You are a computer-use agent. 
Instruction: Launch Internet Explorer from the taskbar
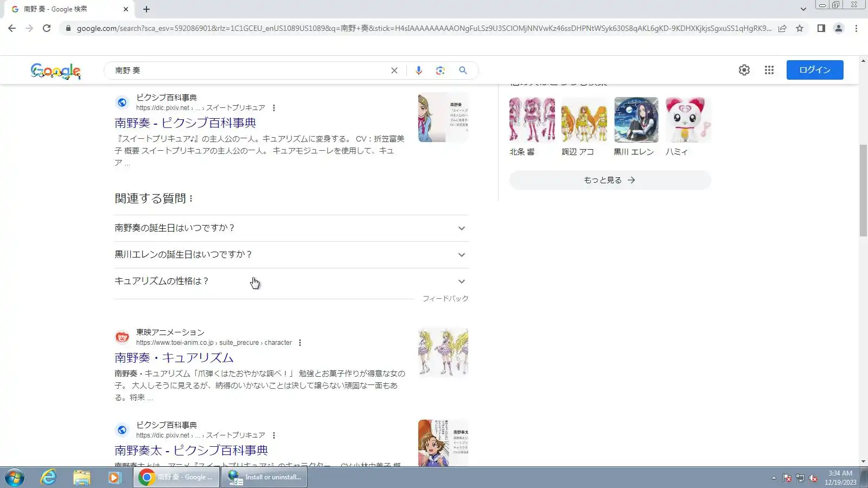(x=49, y=478)
